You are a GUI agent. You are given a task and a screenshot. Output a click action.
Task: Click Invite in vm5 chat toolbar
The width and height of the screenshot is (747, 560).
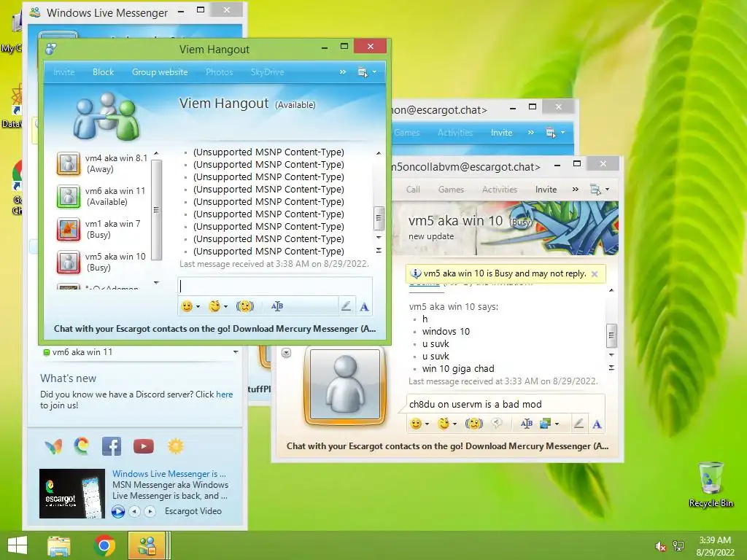(x=546, y=190)
